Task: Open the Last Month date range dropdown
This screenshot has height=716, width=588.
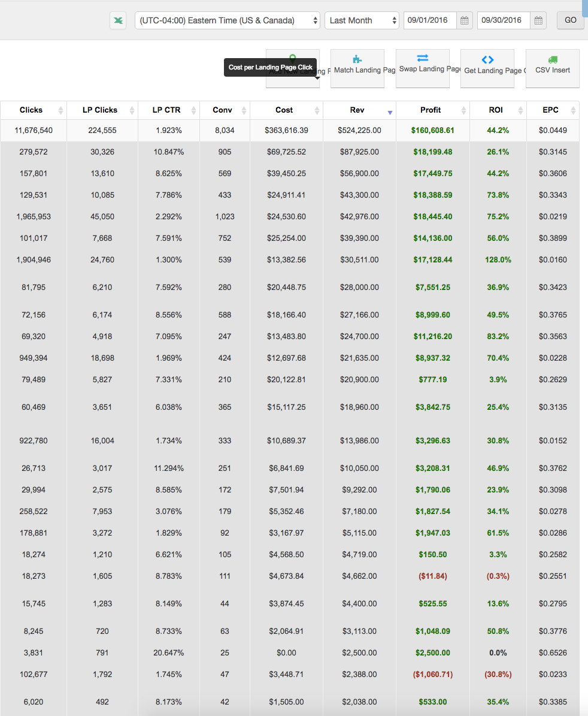Action: pos(362,20)
